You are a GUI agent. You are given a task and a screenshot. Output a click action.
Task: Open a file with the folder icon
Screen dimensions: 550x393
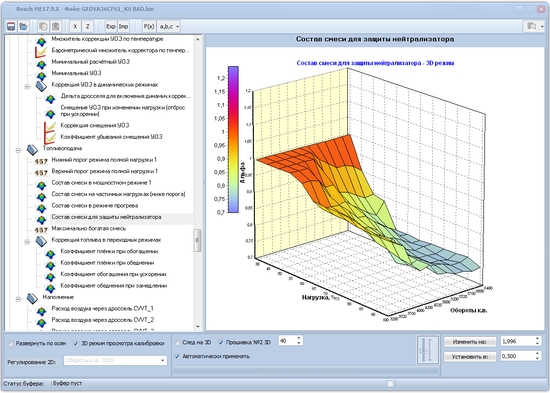click(24, 26)
